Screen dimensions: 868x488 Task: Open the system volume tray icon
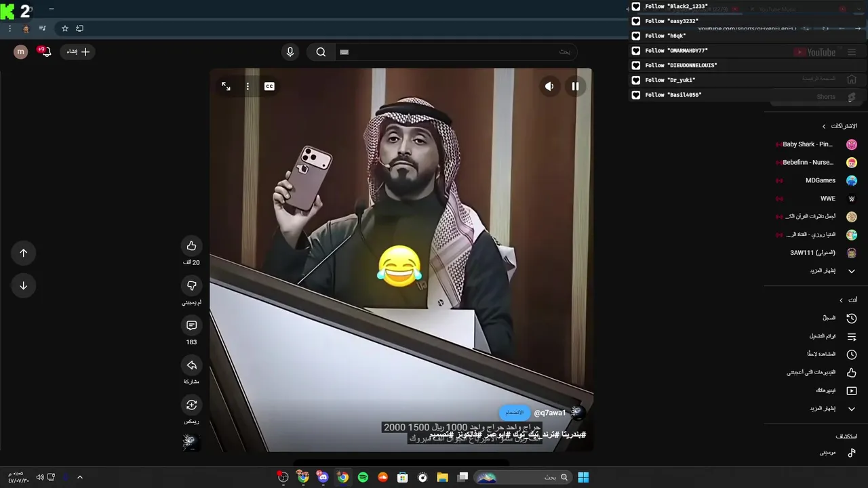coord(40,477)
